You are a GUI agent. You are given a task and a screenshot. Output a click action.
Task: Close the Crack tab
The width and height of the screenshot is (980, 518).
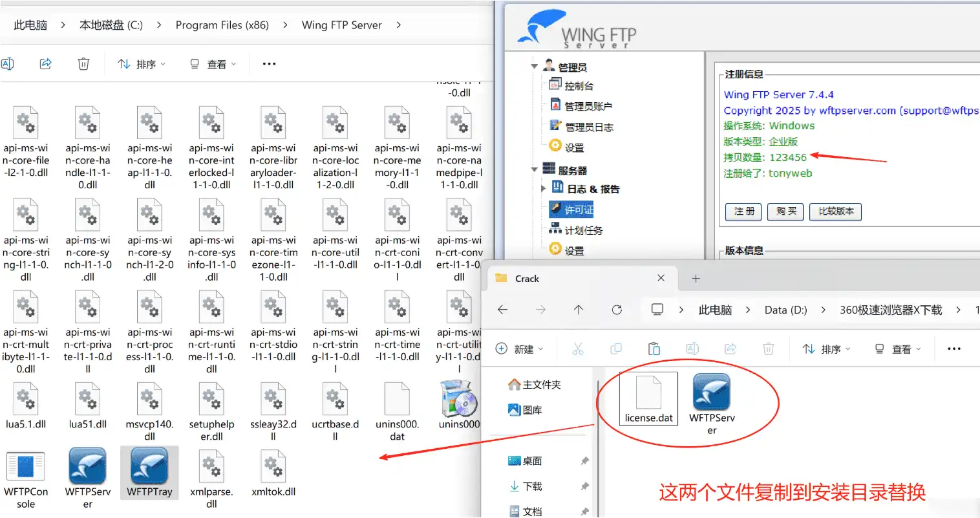coord(661,278)
